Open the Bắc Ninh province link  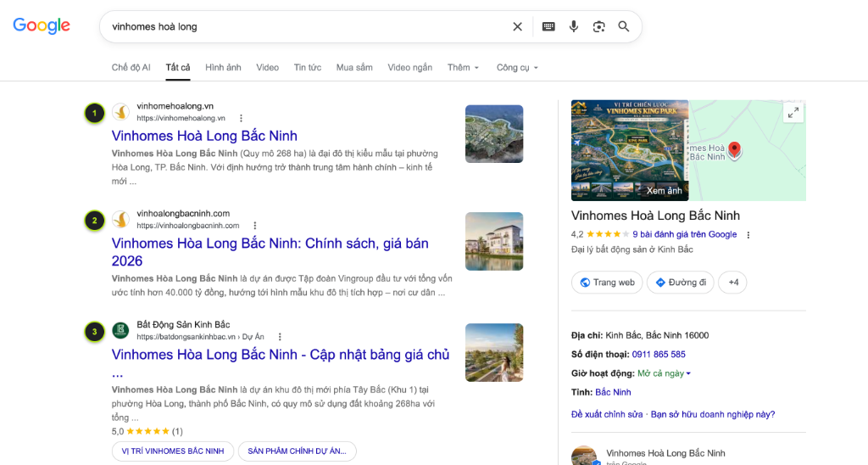[x=613, y=392]
